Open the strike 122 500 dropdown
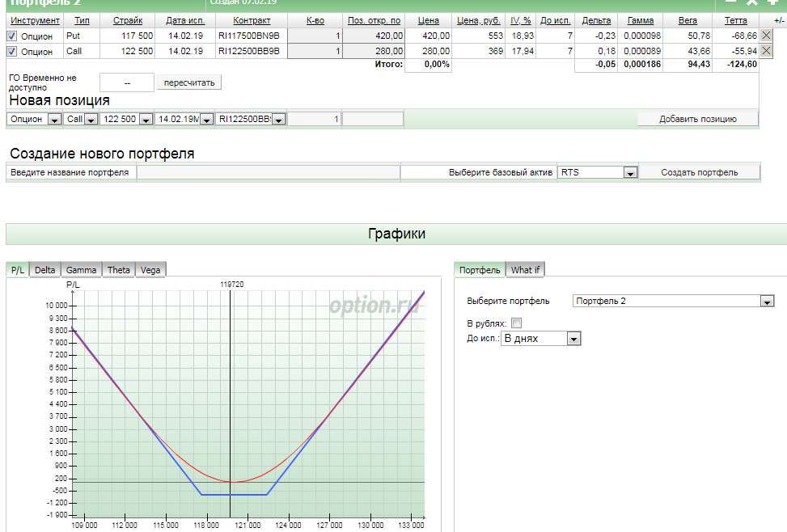The width and height of the screenshot is (787, 532). point(146,120)
